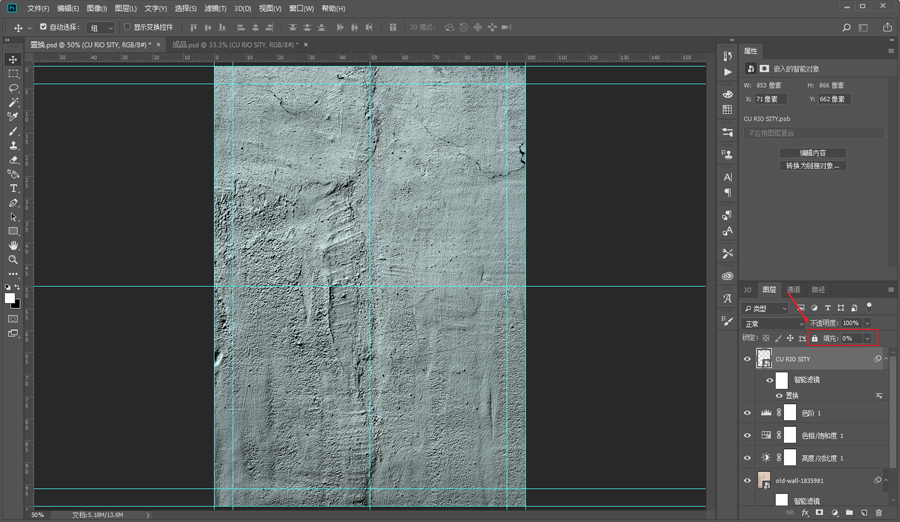Hide the old-wall-1835981 layer

coord(747,481)
